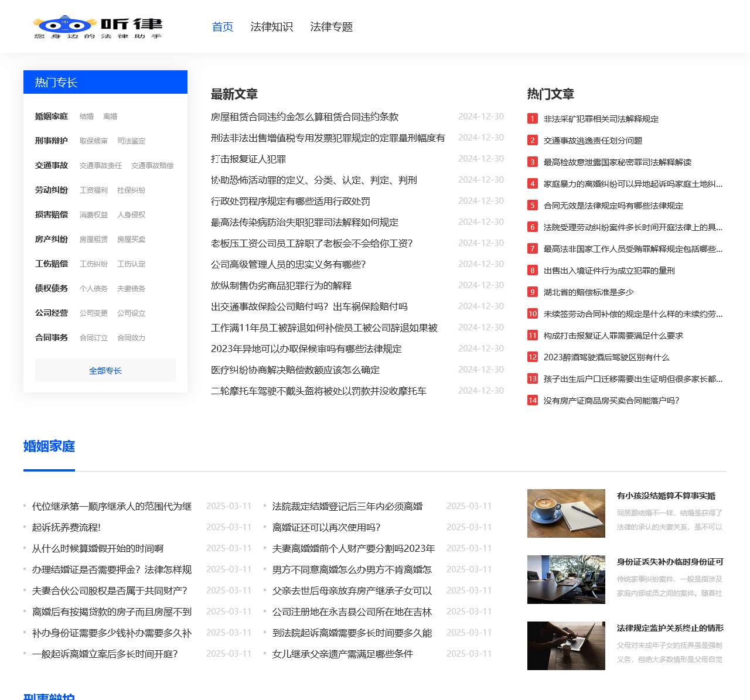The width and height of the screenshot is (750, 700).
Task: Open article 起诉抚养费流程!
Action: (66, 528)
